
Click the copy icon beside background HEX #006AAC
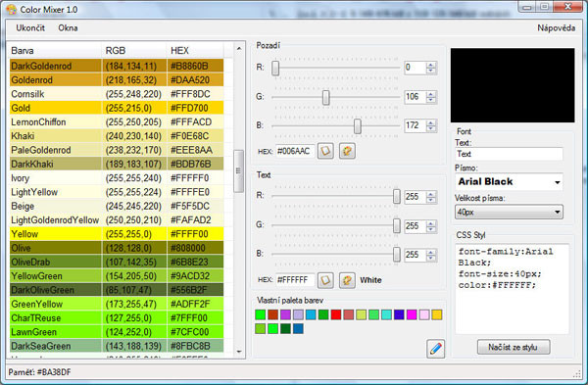(x=325, y=151)
